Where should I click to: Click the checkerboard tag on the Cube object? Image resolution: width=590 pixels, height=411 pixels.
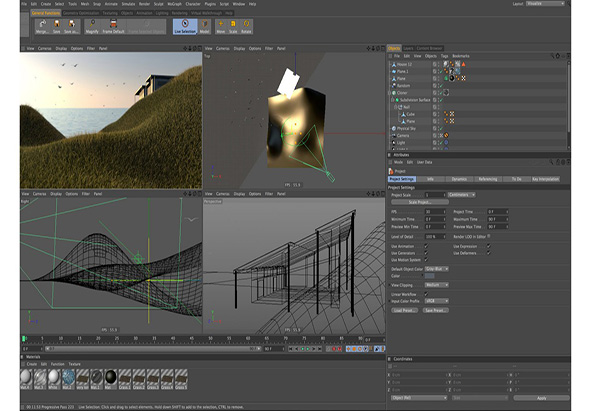click(452, 114)
